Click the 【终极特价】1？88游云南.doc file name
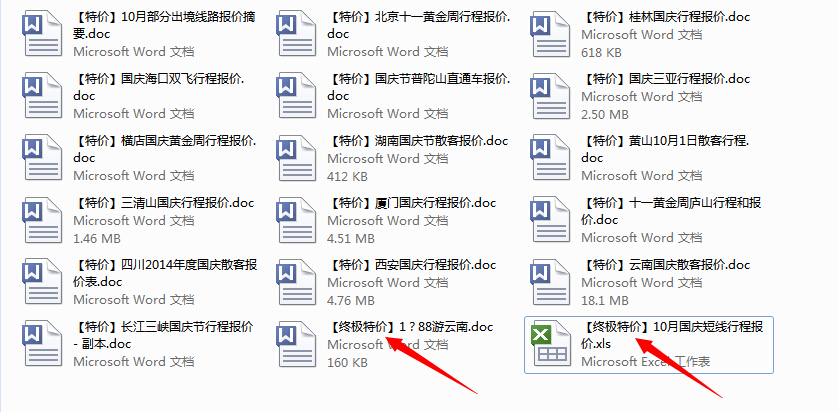Screen dimensions: 839x412 (x=410, y=327)
